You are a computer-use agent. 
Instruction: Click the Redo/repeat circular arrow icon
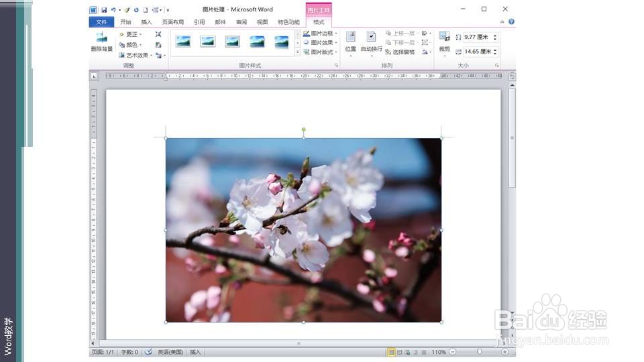pos(136,9)
